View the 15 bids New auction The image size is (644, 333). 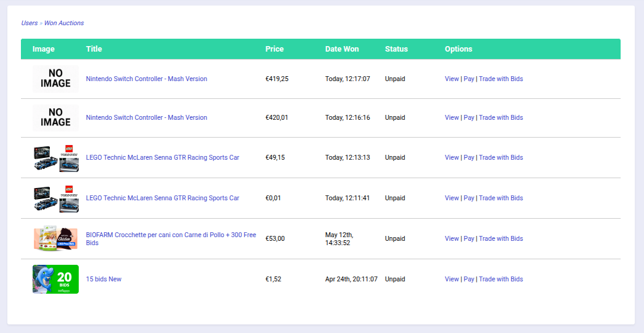click(x=451, y=280)
